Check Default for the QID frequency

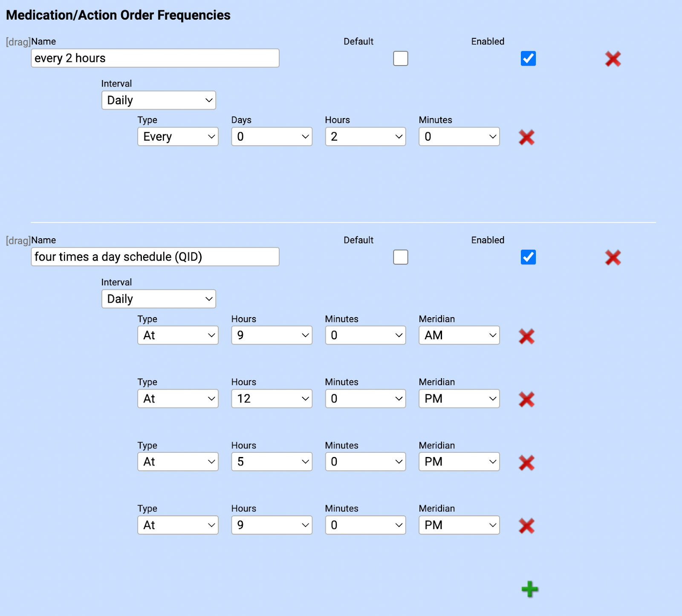point(400,257)
